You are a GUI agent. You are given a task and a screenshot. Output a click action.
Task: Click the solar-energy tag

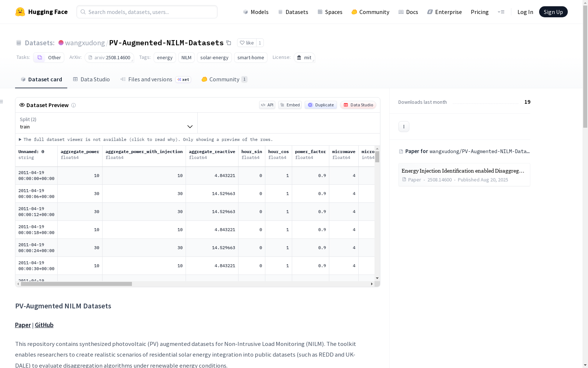click(214, 57)
